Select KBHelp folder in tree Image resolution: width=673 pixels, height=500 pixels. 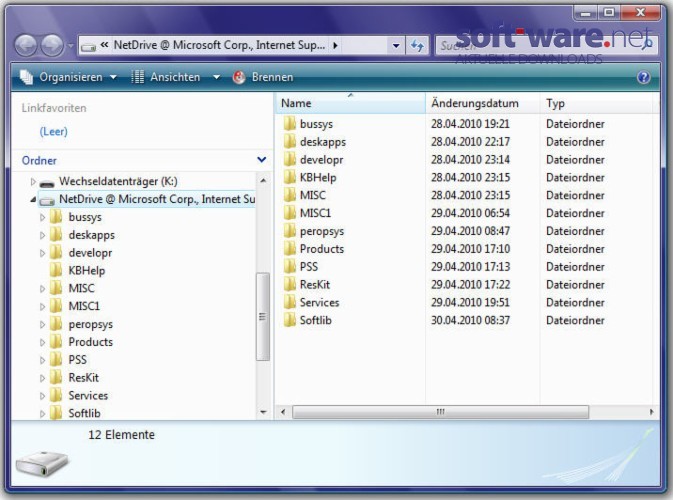[x=87, y=270]
